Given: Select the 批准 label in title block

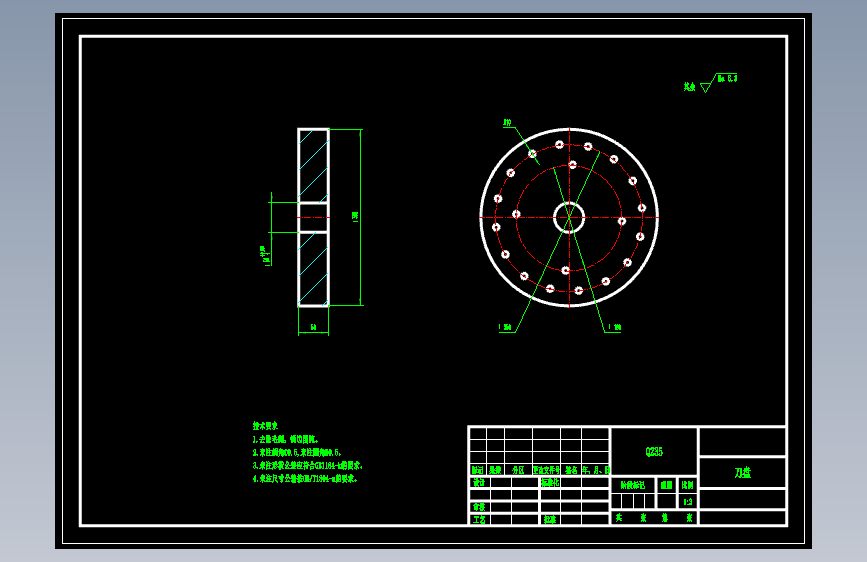Looking at the screenshot, I should [x=549, y=520].
